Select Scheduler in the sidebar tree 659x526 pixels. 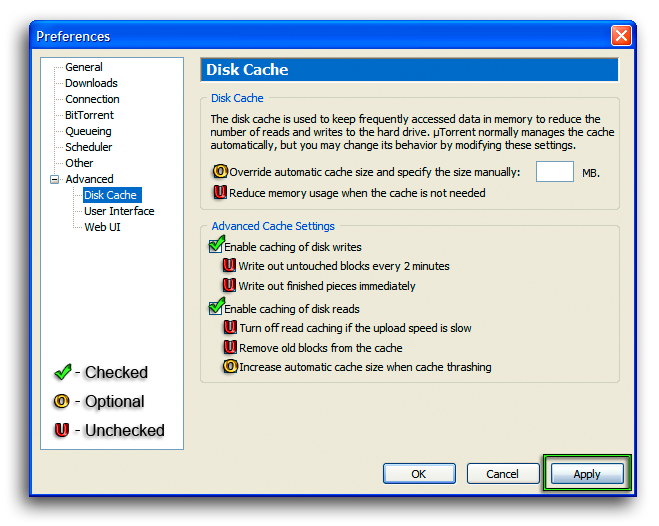(x=89, y=147)
